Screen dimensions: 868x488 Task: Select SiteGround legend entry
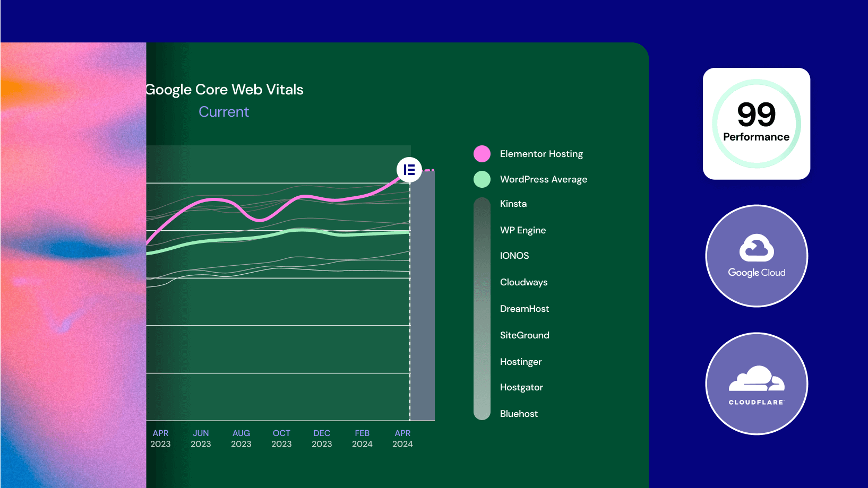[525, 335]
